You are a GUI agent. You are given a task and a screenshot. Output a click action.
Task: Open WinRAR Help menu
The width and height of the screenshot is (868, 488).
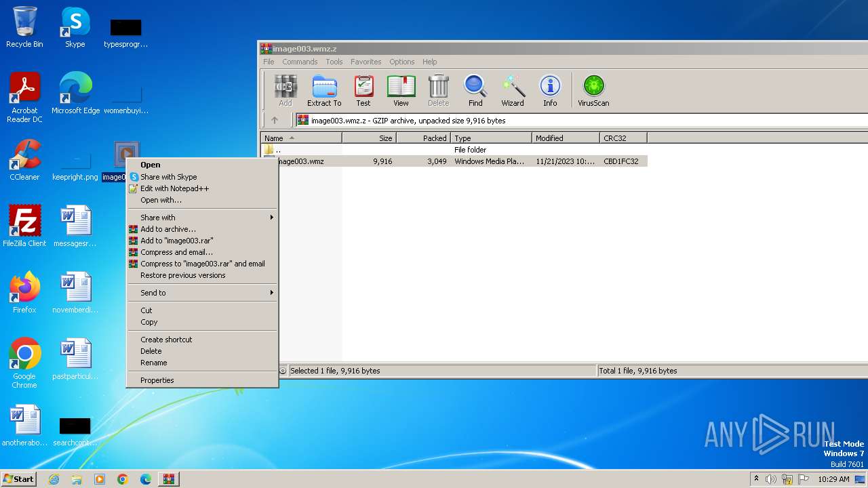(430, 62)
